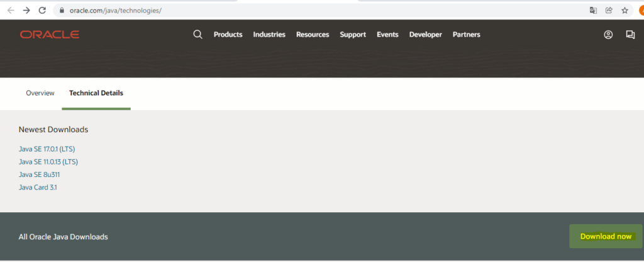
Task: Open Java SE 11.0.13 (LTS) link
Action: [x=48, y=162]
